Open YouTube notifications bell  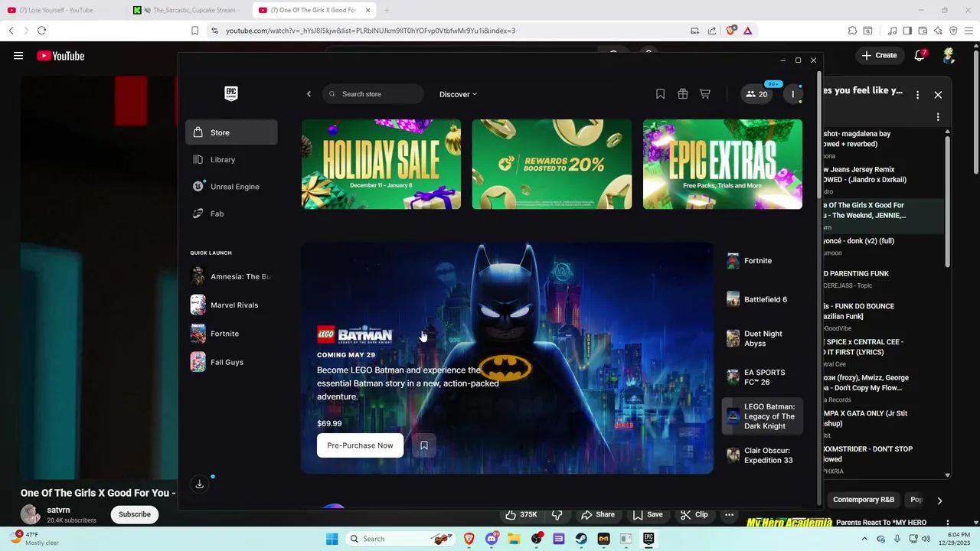pyautogui.click(x=920, y=55)
